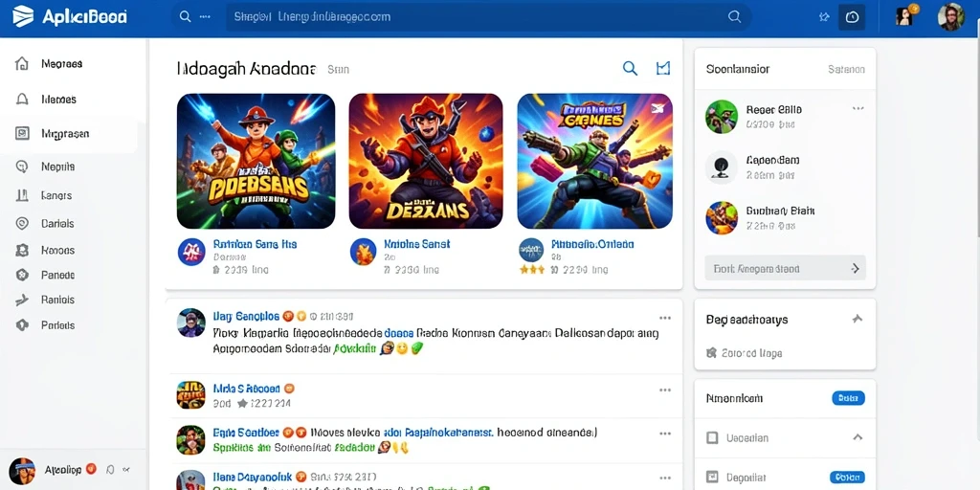
Task: Expand the chevron next to Uaedian
Action: tap(857, 437)
